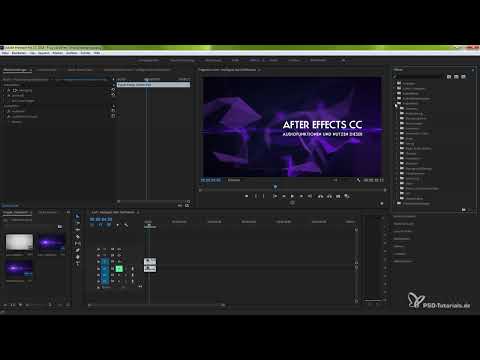480x360 pixels.
Task: Open the Clip menu
Action: (x=32, y=53)
